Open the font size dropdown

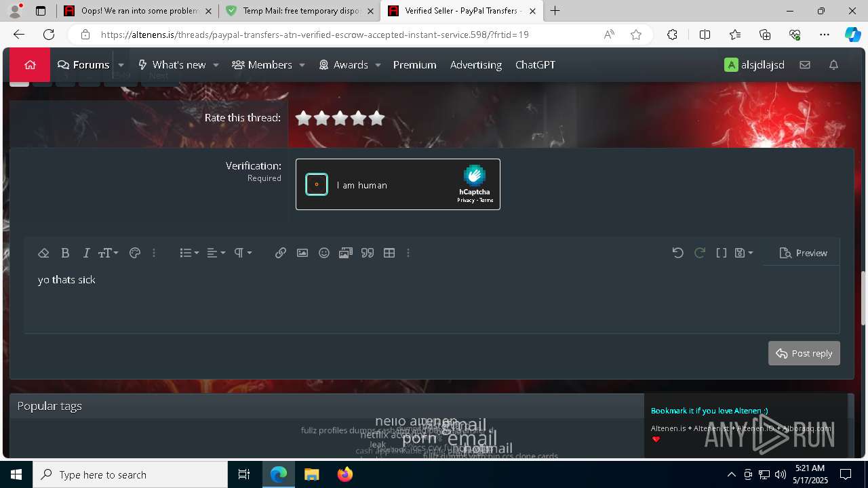coord(108,253)
